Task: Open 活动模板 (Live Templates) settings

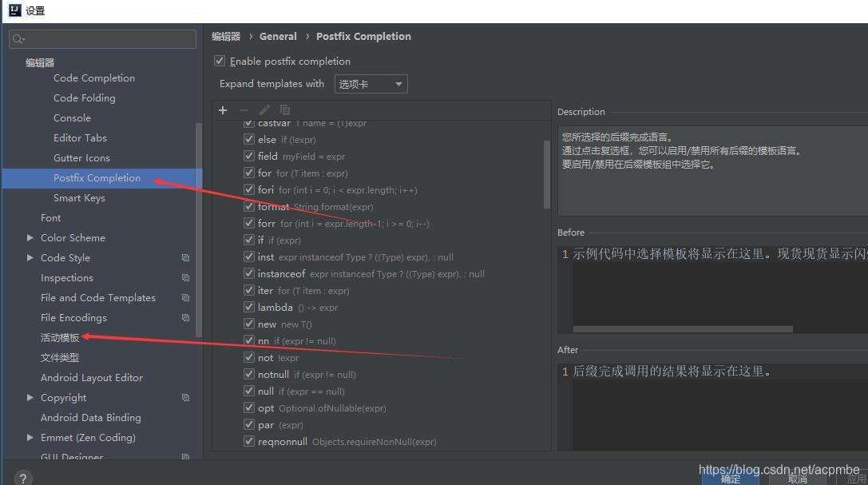Action: 60,337
